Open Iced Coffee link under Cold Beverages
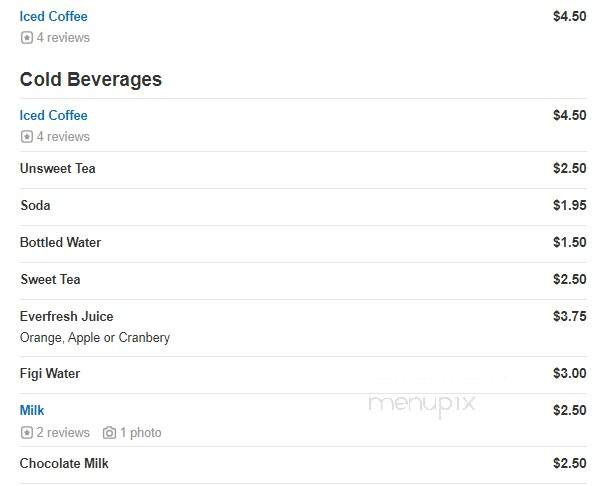The image size is (601, 486). (x=53, y=115)
